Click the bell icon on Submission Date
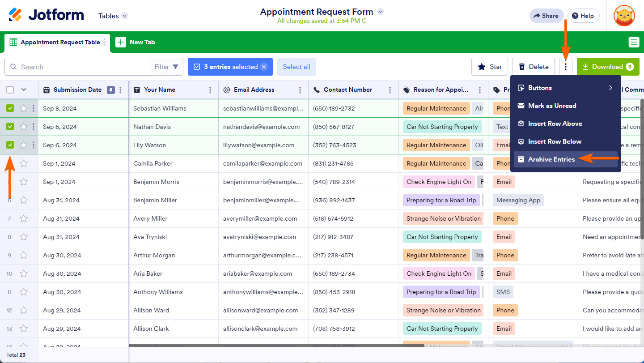Viewport: 644px width, 363px height. [110, 90]
